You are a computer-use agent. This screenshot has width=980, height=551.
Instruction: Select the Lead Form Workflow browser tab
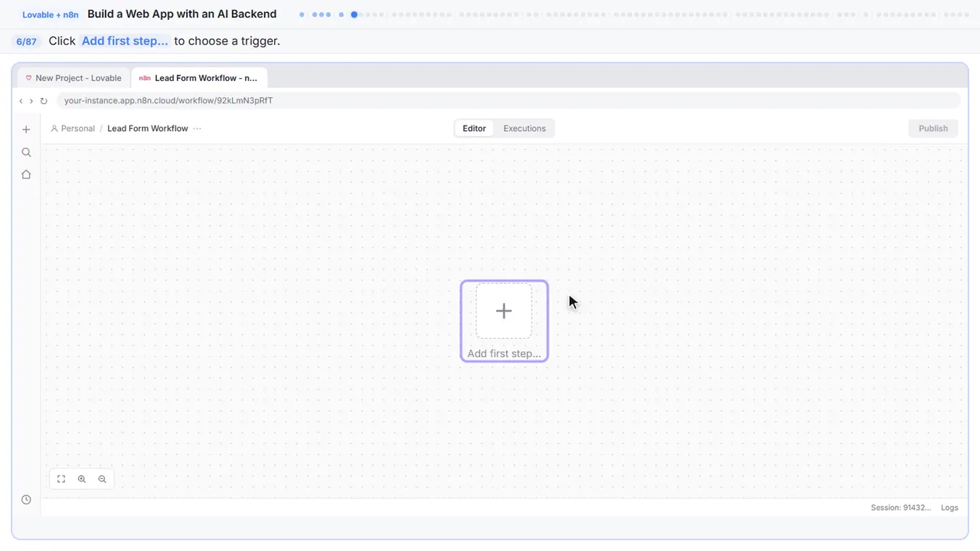coord(199,78)
